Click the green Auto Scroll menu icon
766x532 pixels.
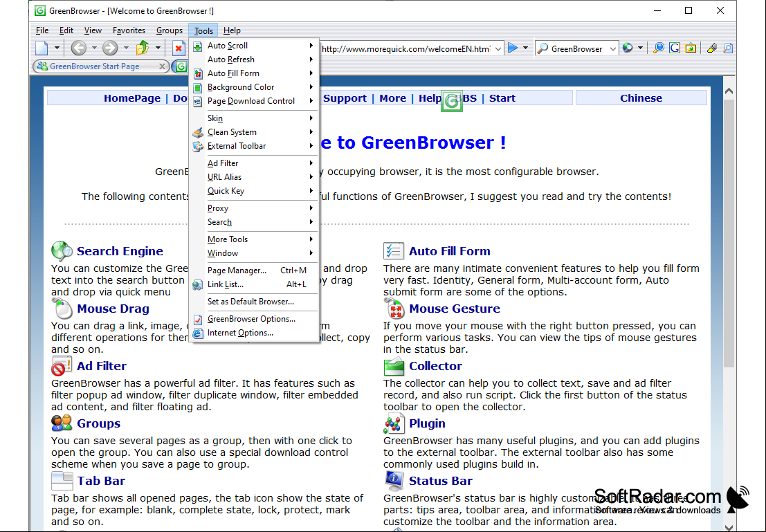pyautogui.click(x=197, y=46)
